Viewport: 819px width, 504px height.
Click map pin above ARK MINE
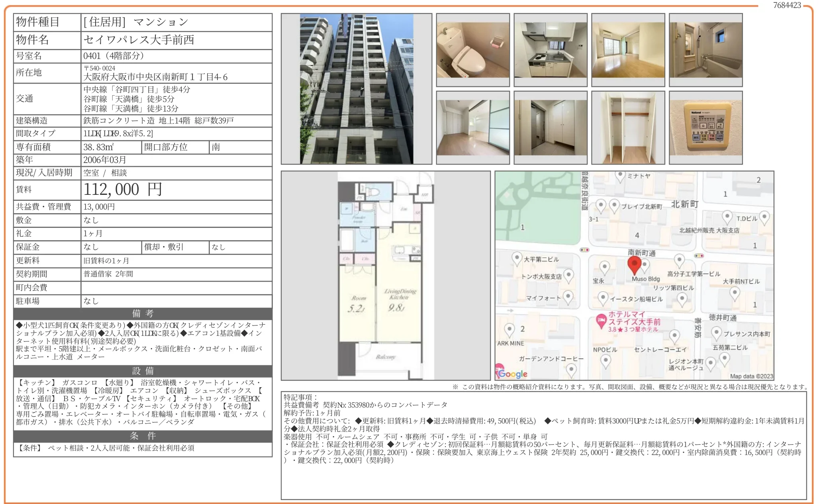(x=509, y=329)
